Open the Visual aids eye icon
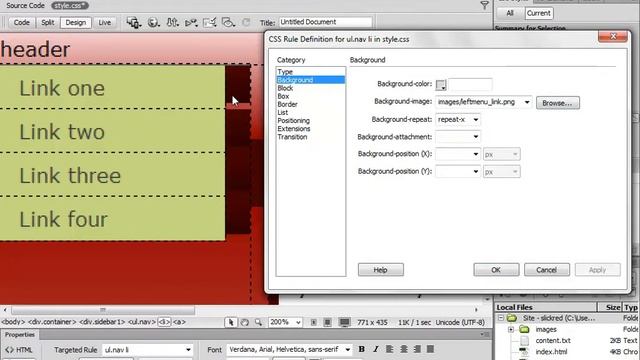 (x=228, y=22)
